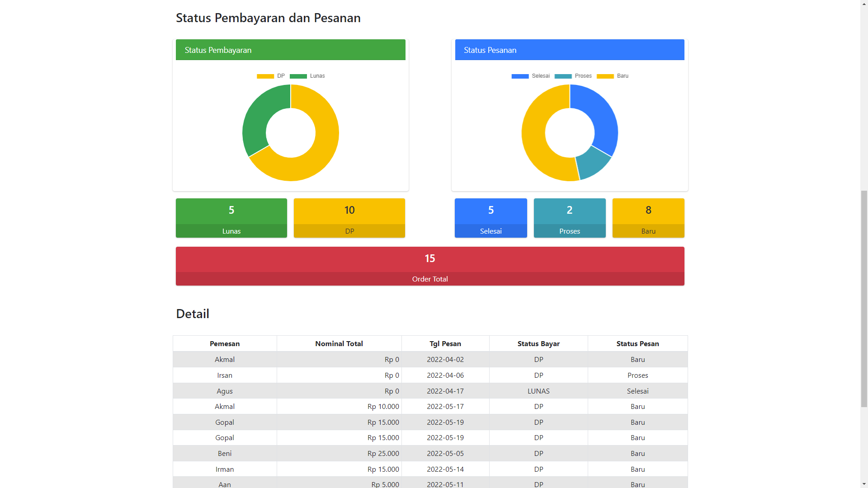Viewport: 868px width, 488px height.
Task: Click the Nominal Total column header
Action: 339,343
